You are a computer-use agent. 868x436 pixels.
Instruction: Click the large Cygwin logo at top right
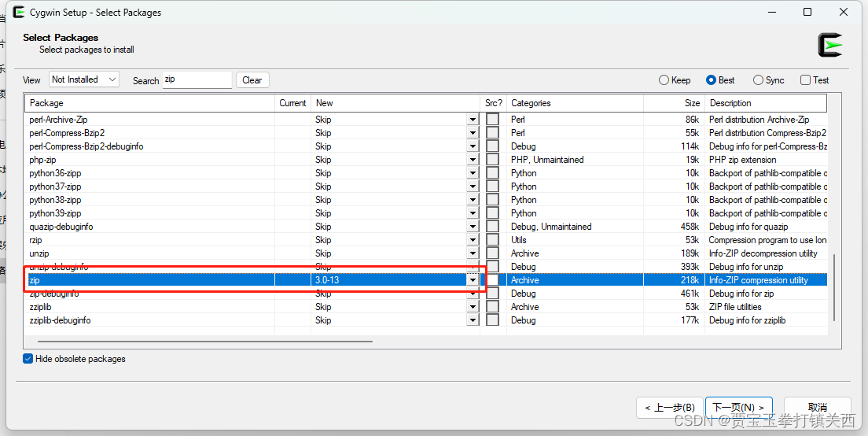[x=829, y=44]
